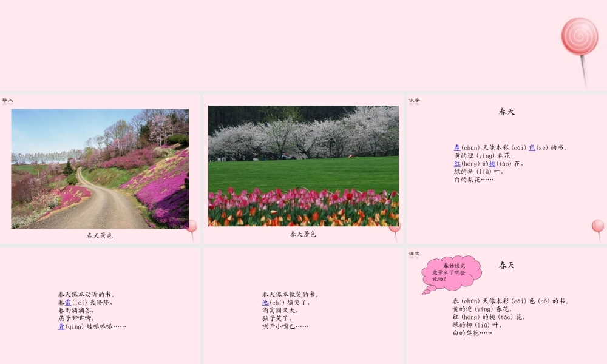The width and height of the screenshot is (607, 364).
Task: Select 白的梨花…… on the 识字 slide
Action: coord(474,180)
